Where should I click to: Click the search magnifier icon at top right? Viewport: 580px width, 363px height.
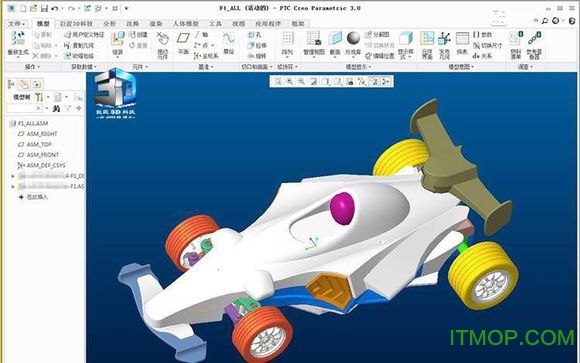pyautogui.click(x=545, y=21)
